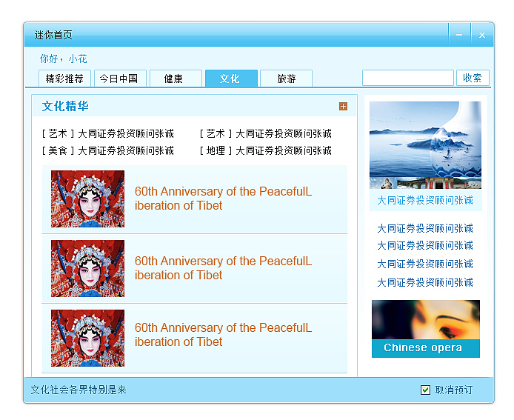Expand the 文化精华 section plus icon
This screenshot has height=420, width=514.
343,106
